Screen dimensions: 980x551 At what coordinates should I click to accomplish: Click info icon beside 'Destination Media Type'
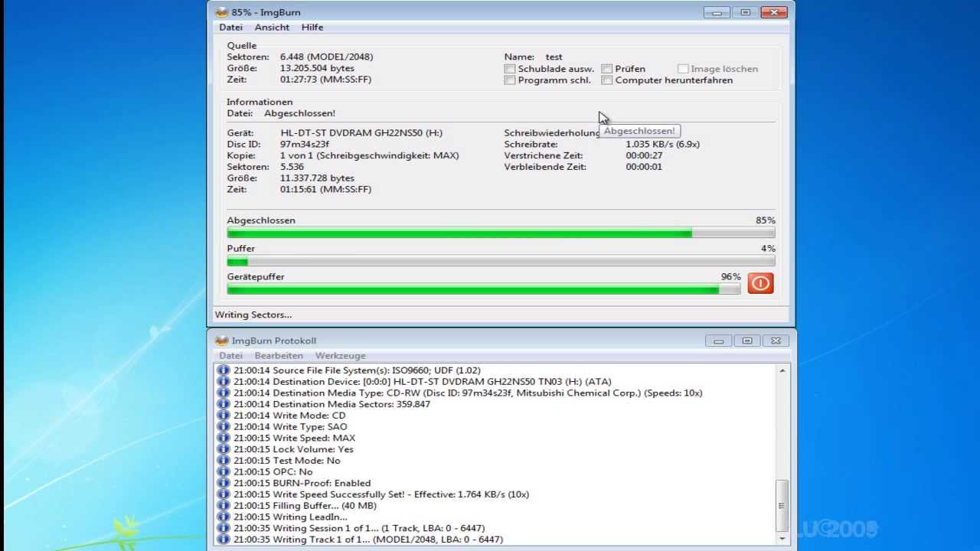(x=224, y=393)
